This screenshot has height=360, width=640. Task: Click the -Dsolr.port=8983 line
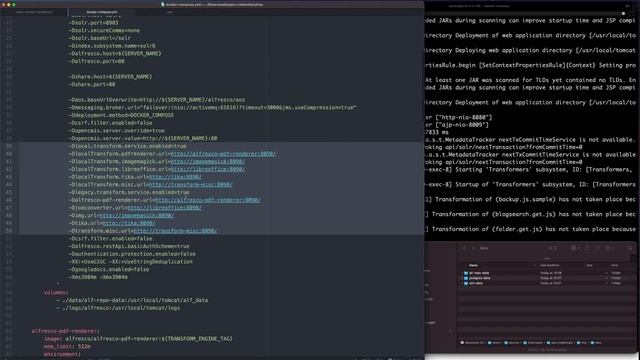coord(93,23)
